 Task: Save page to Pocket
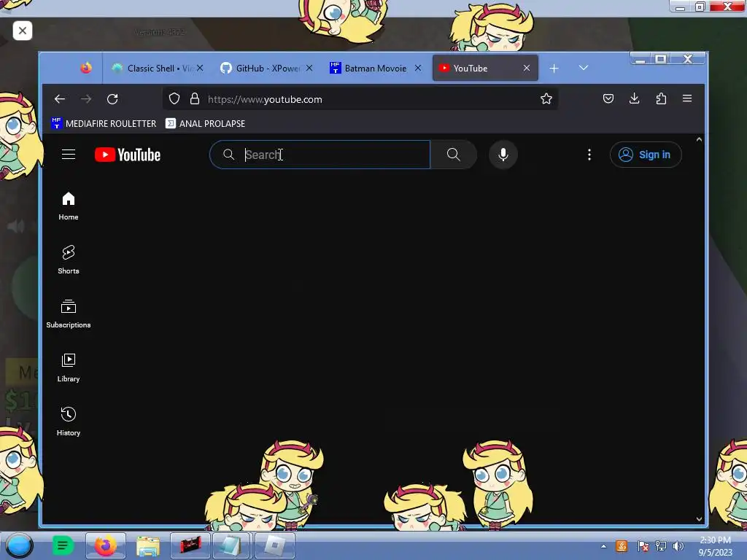[608, 98]
